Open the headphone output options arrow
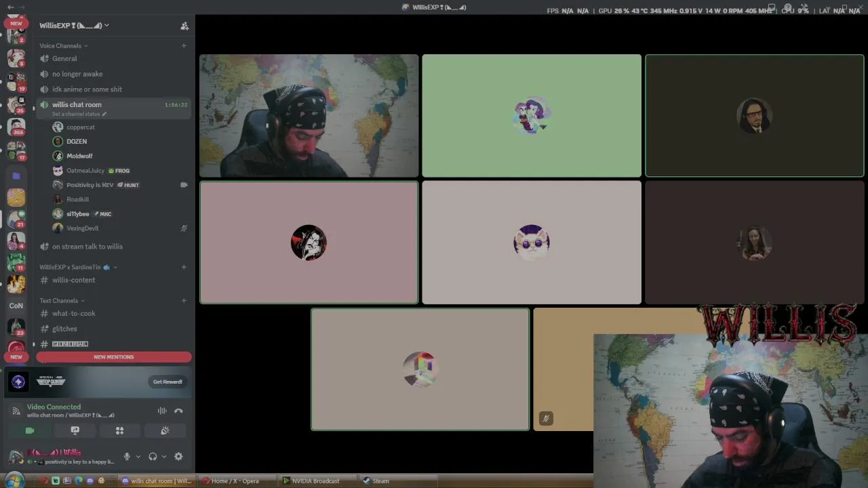 pos(164,457)
